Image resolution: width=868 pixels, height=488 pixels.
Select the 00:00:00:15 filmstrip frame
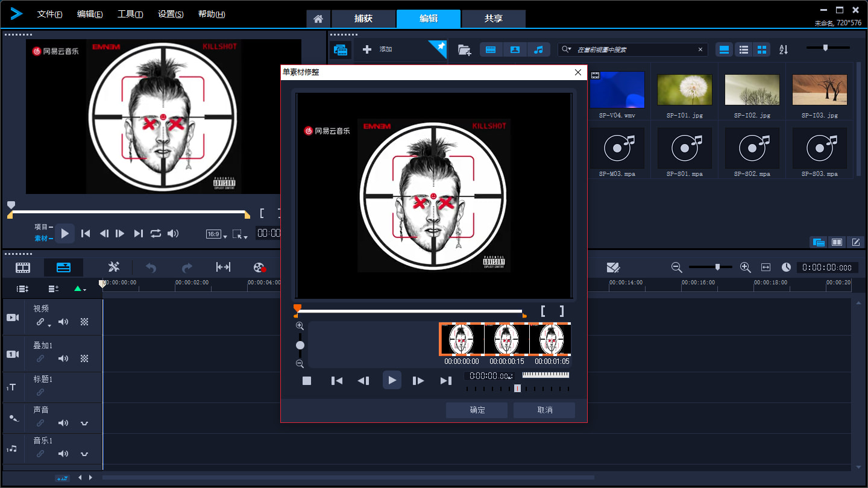pos(507,339)
